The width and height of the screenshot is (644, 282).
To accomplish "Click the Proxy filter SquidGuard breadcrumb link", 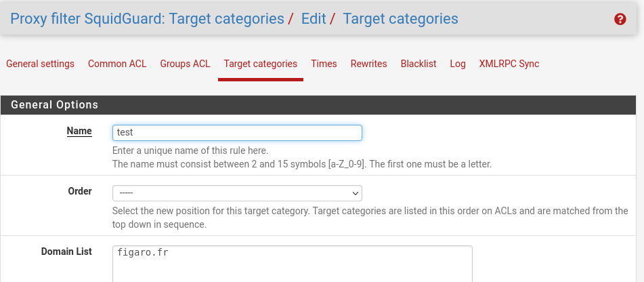I will pos(147,19).
